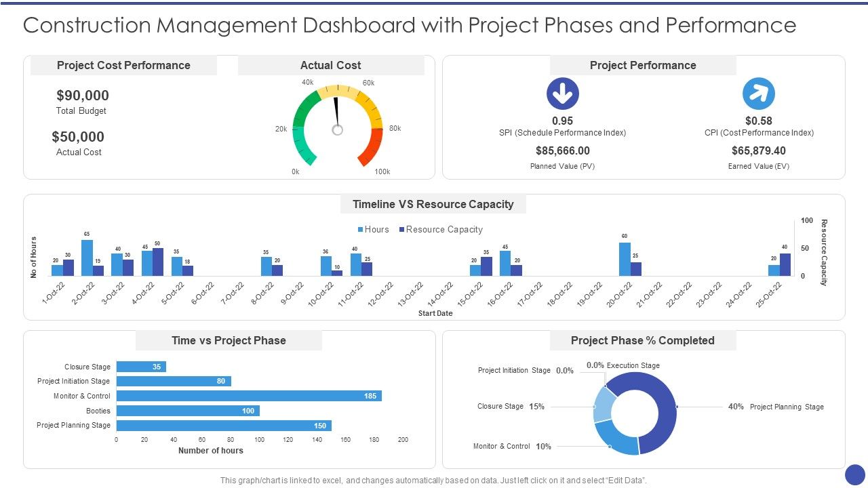The height and width of the screenshot is (488, 868).
Task: Click the Closure Stage light blue donut segment
Action: pos(603,404)
